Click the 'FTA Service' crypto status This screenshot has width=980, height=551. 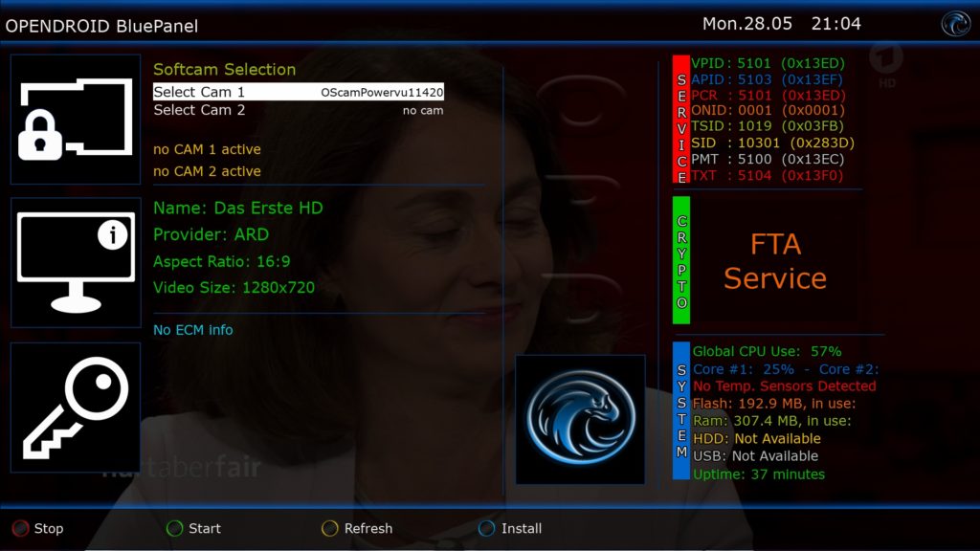click(x=775, y=261)
